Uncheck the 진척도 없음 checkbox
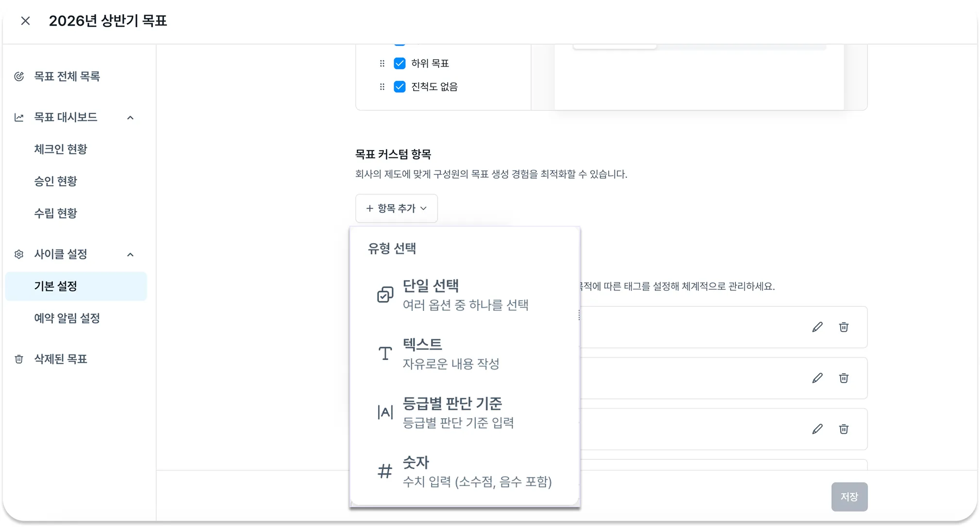This screenshot has width=980, height=527. click(x=399, y=86)
